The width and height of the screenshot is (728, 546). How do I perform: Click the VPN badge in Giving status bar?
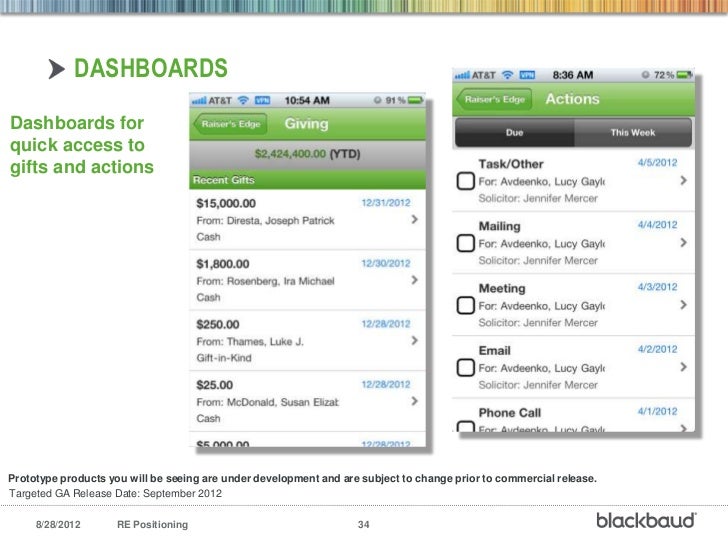tap(262, 100)
